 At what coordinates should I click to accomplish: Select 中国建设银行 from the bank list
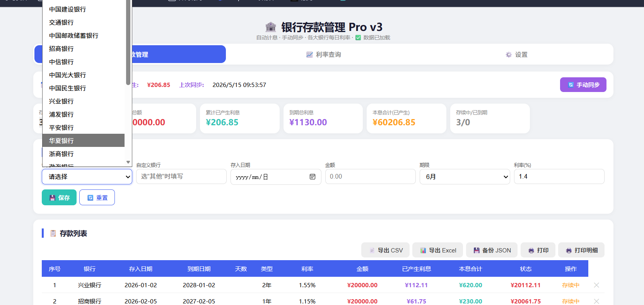click(84, 9)
